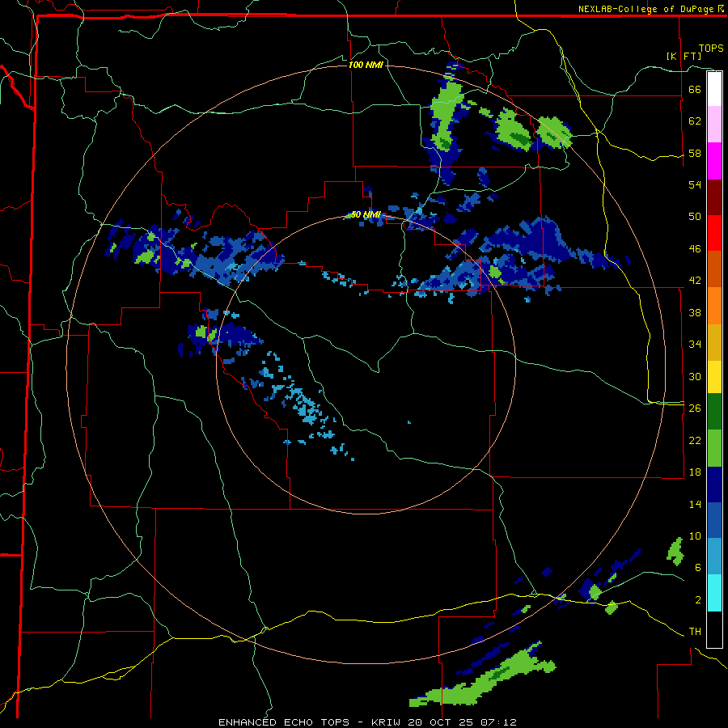Click the black TH swatch in the legend
This screenshot has width=728, height=728.
[x=714, y=629]
